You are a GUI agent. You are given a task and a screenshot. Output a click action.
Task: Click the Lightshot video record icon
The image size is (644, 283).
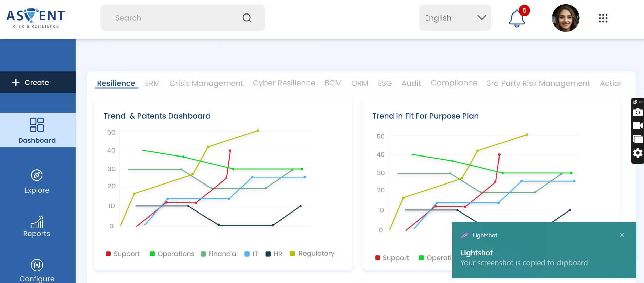638,126
